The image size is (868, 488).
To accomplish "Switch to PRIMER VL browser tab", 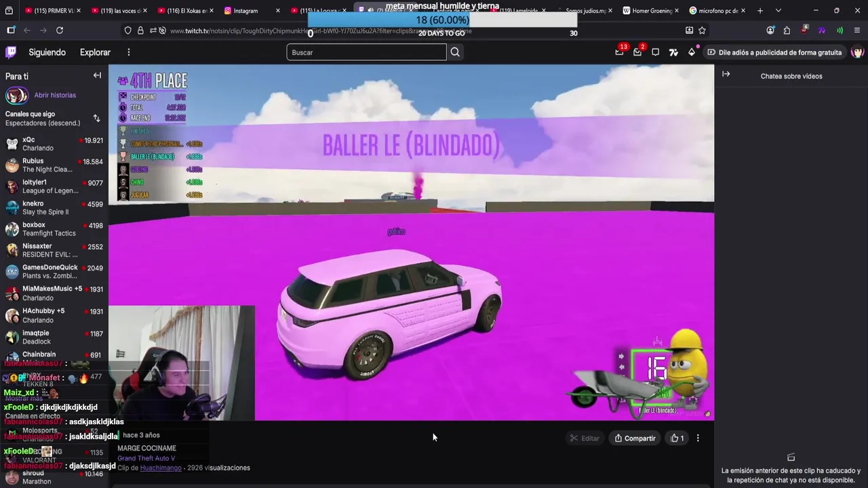I will coord(52,11).
